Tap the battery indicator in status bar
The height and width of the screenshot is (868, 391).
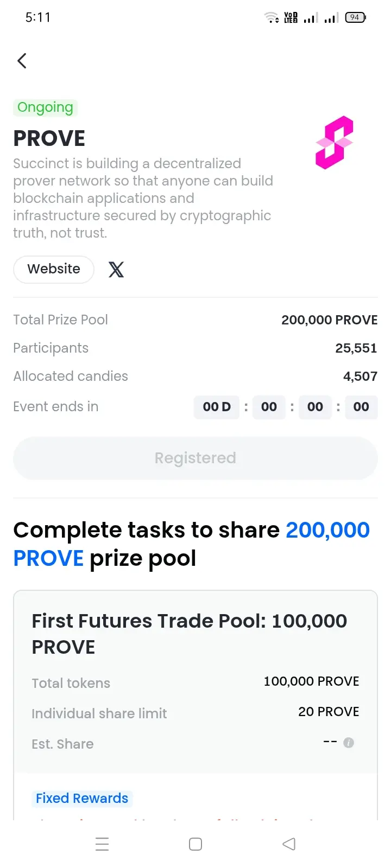356,17
